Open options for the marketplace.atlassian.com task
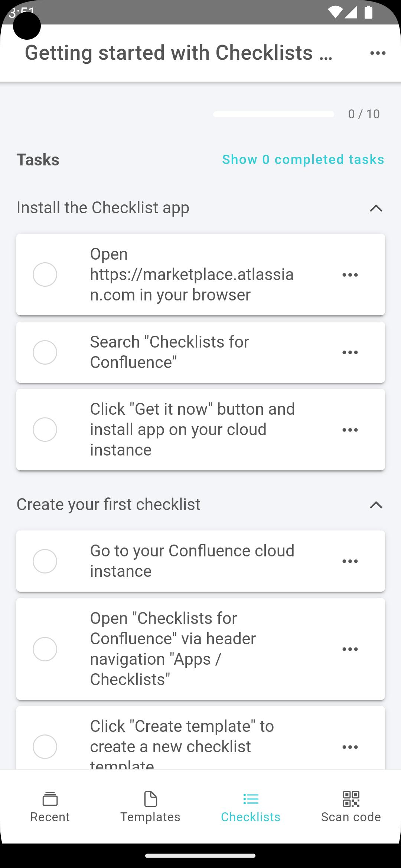 350,275
